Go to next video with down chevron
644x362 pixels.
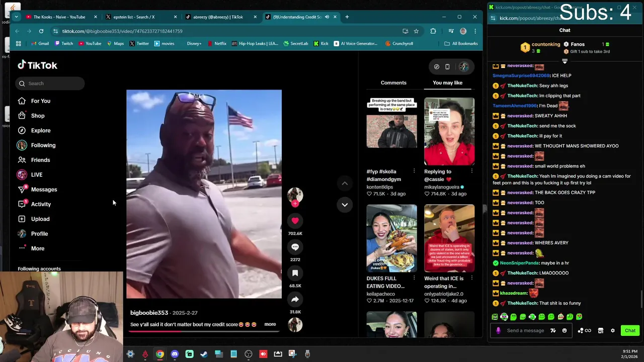[345, 205]
